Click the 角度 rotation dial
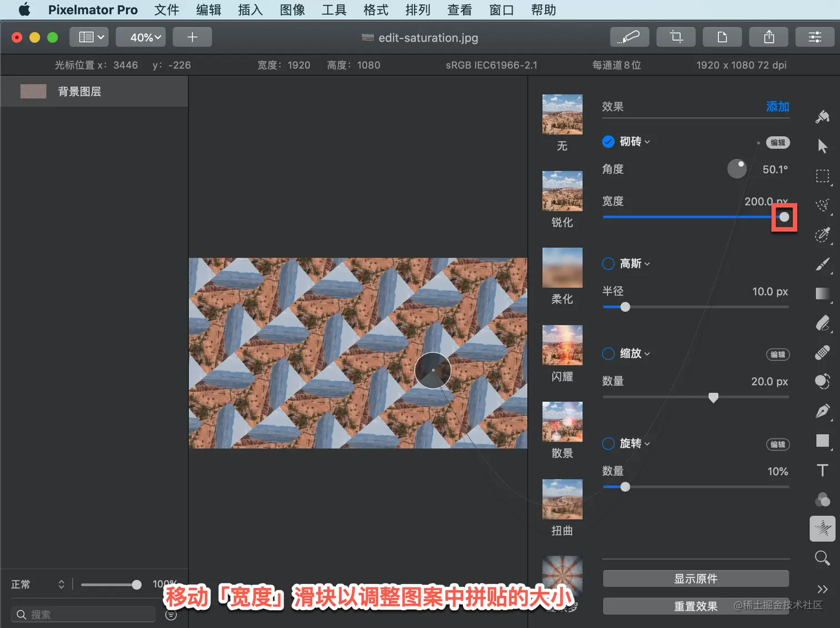The height and width of the screenshot is (628, 840). coord(737,169)
